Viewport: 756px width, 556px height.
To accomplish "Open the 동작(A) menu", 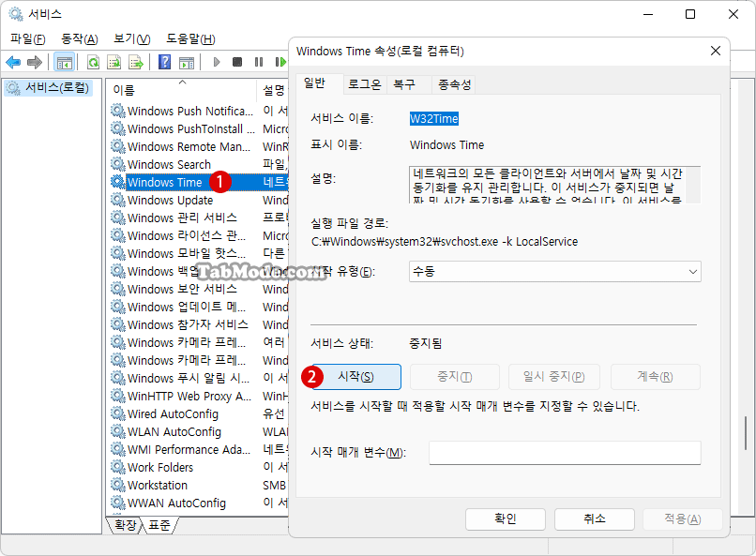I will [80, 39].
